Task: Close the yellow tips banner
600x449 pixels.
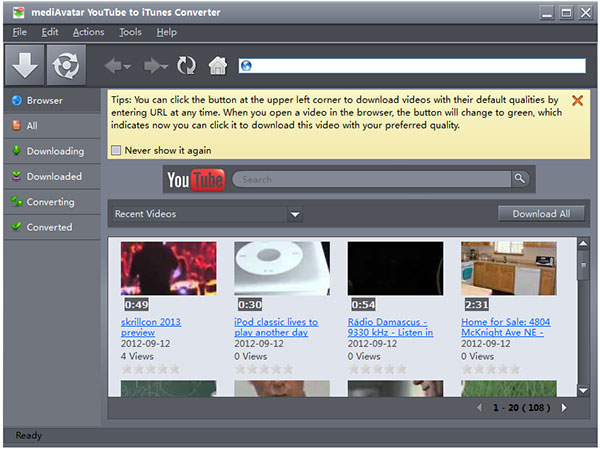Action: 577,101
